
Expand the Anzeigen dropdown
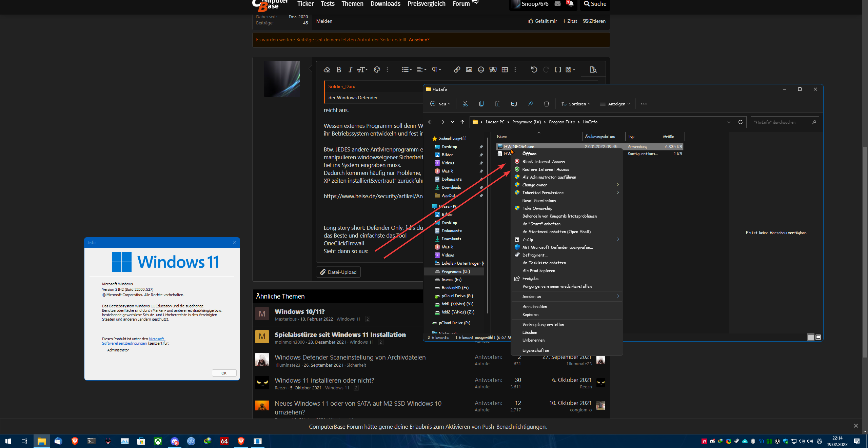(615, 104)
